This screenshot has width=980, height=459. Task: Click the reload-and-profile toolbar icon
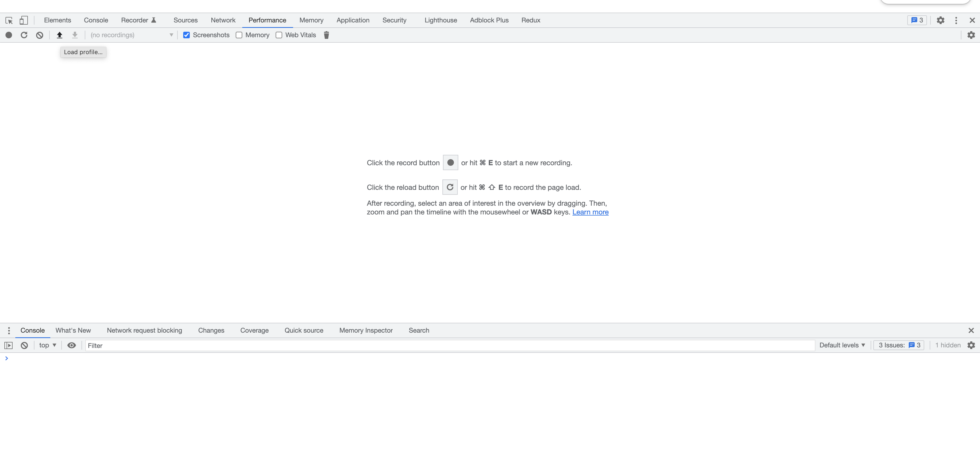click(x=24, y=35)
